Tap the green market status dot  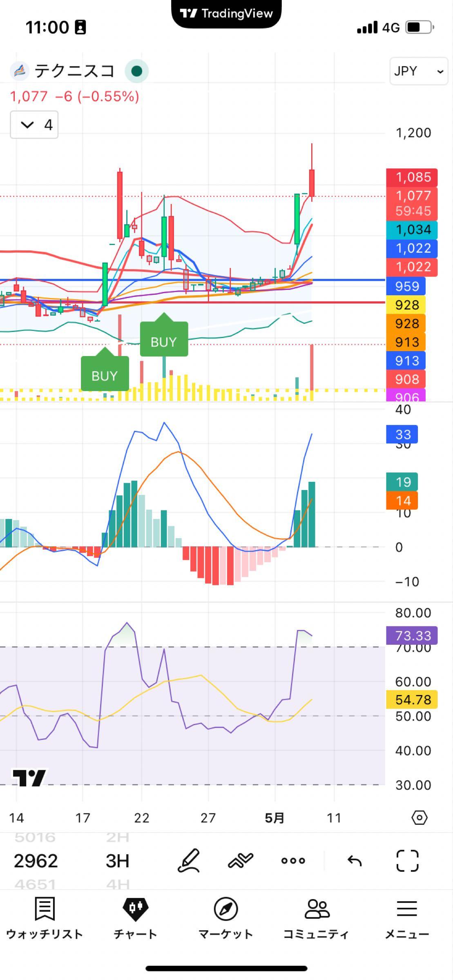(x=137, y=71)
